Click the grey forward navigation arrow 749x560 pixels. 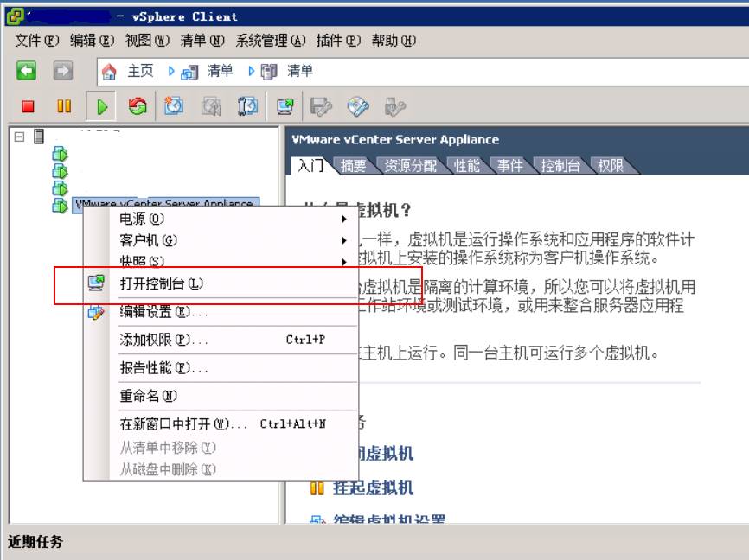tap(62, 71)
